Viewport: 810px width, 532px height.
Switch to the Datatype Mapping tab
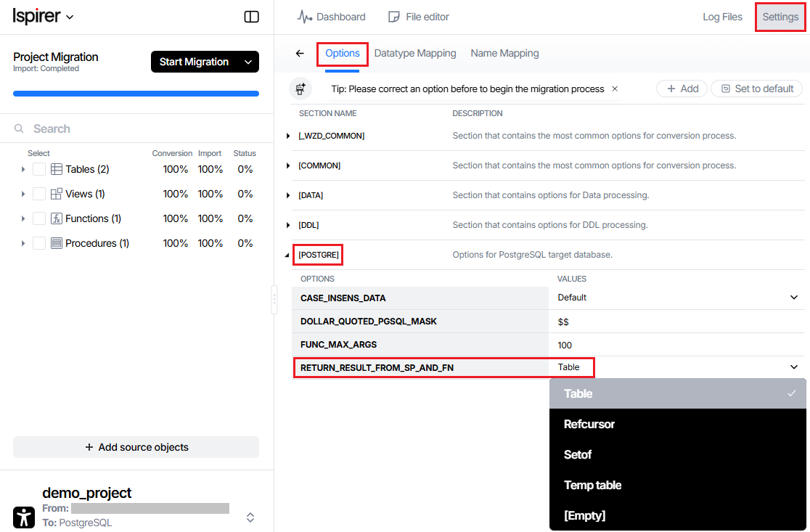pos(415,53)
